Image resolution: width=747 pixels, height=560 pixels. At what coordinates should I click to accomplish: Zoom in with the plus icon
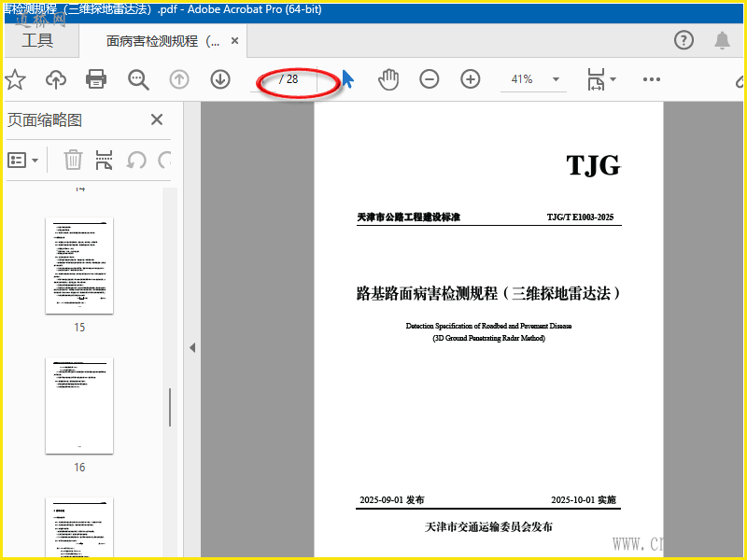(471, 79)
